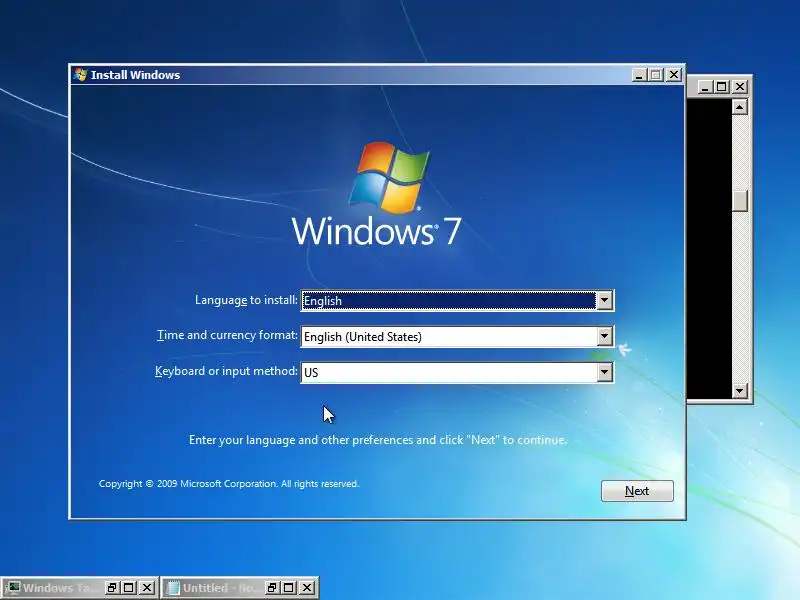Click the console window scroll down arrow

(x=740, y=391)
